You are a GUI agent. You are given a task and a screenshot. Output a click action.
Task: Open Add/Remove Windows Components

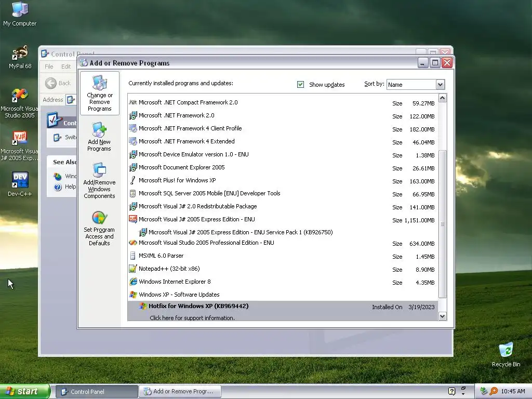(x=99, y=180)
